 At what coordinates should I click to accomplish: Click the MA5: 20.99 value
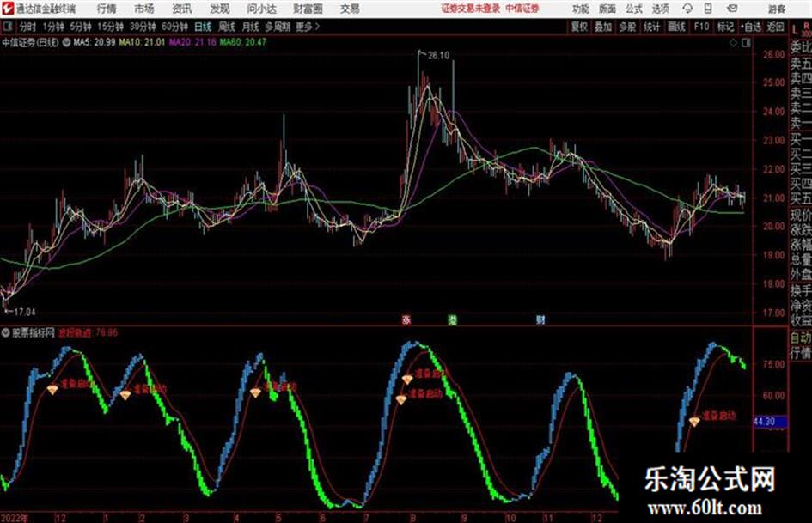95,42
